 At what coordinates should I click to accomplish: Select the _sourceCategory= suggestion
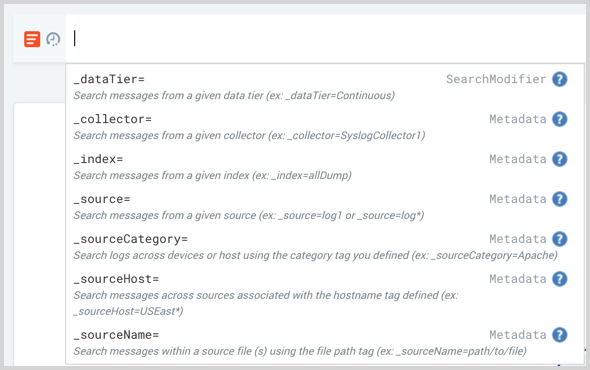click(325, 247)
